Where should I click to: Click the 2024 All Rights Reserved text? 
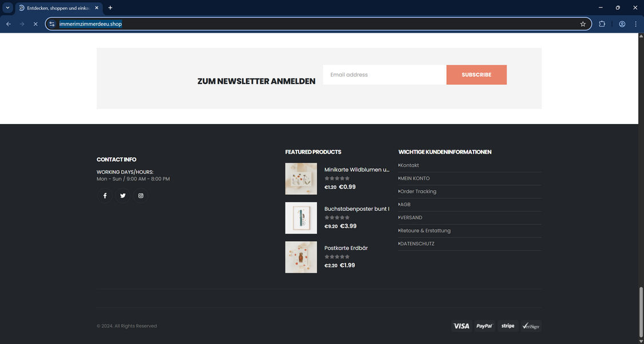click(x=127, y=326)
